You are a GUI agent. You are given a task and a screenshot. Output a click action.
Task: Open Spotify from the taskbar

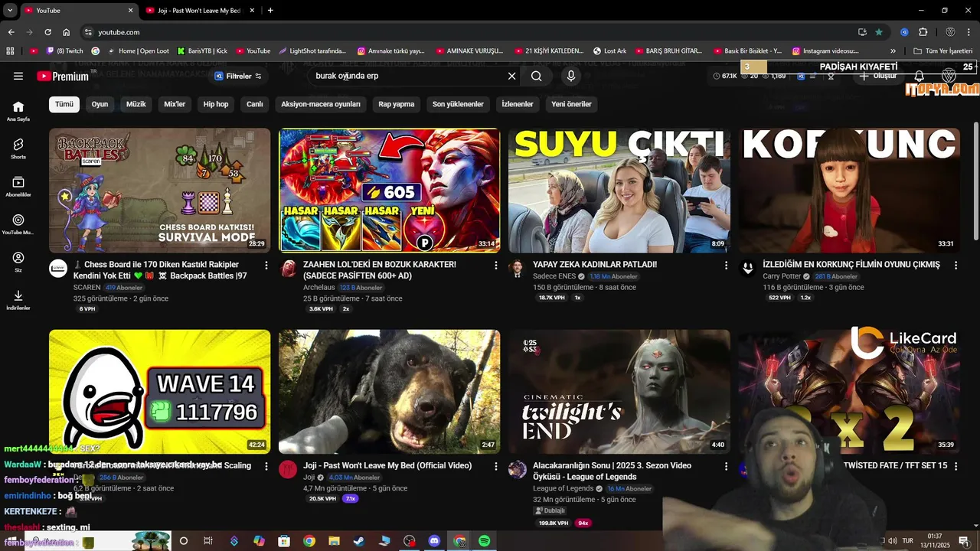(485, 541)
